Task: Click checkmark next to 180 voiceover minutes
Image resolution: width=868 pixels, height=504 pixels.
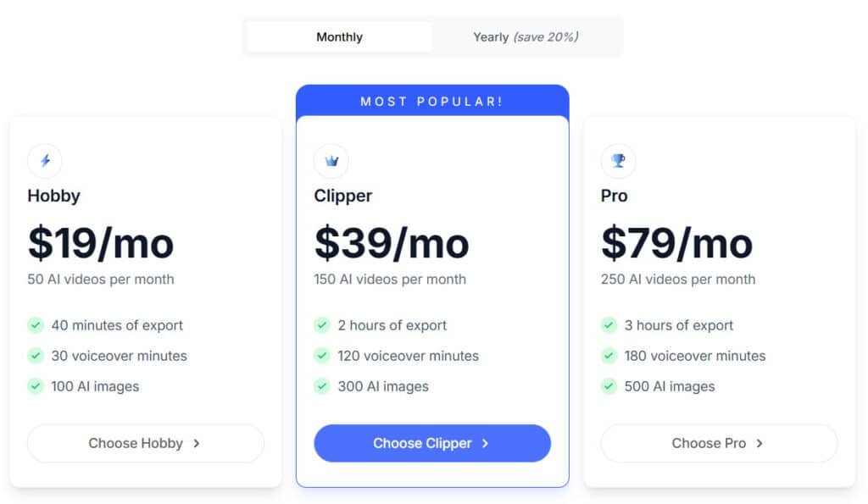Action: [x=609, y=355]
